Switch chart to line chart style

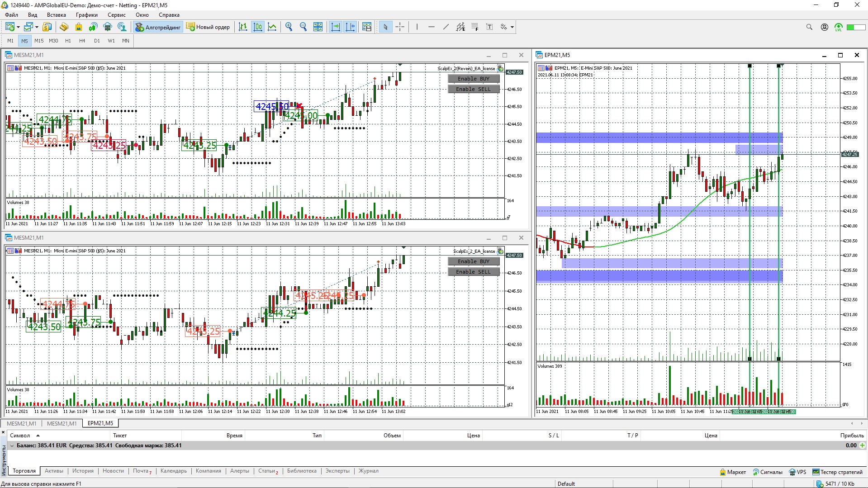point(272,27)
